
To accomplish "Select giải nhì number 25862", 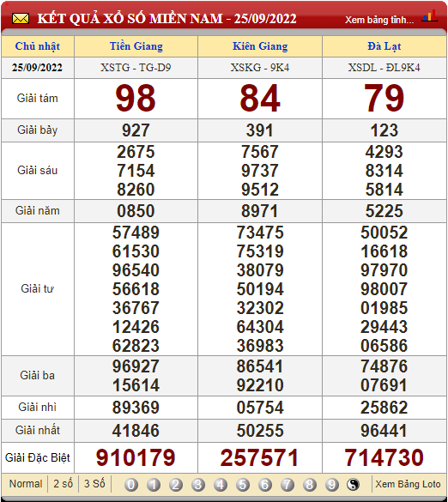I will coord(384,408).
